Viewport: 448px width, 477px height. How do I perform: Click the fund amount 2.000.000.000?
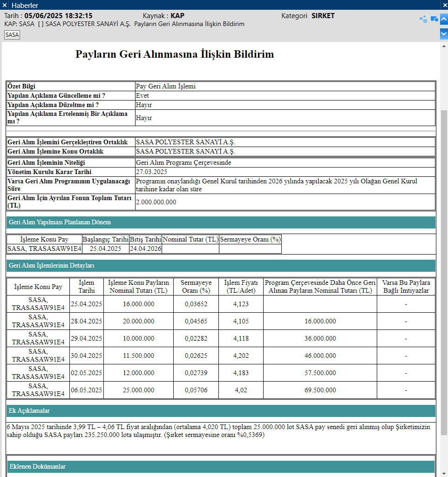point(285,202)
